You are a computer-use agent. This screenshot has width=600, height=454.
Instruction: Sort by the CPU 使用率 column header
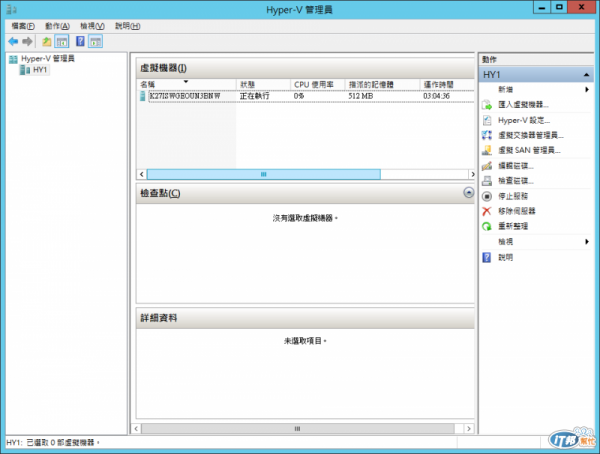[x=318, y=84]
